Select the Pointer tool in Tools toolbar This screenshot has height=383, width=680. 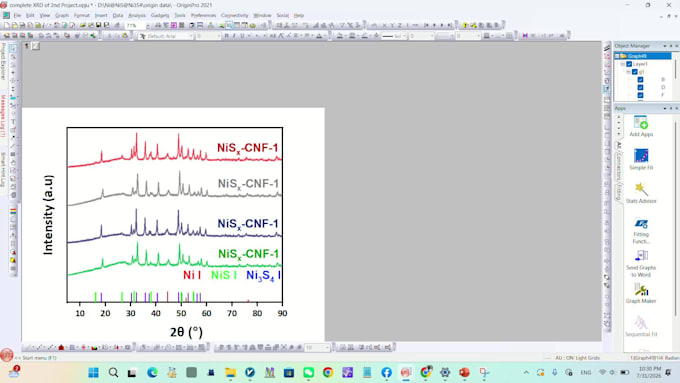13,48
